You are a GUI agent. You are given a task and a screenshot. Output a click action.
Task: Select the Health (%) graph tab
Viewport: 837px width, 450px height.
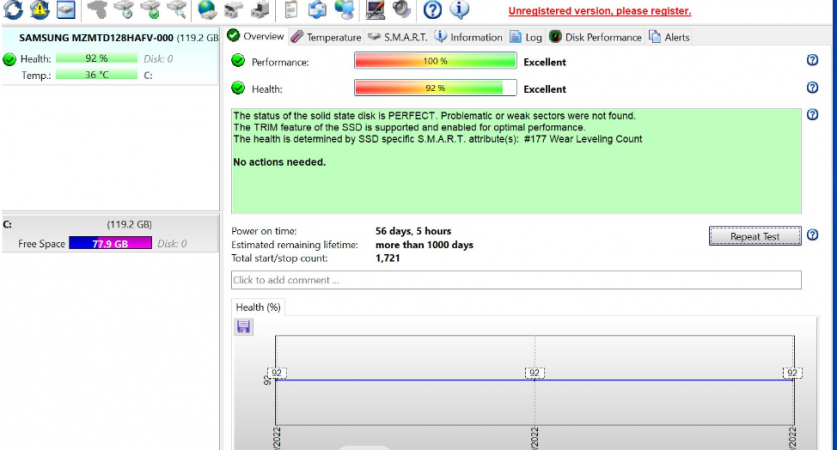[x=258, y=307]
